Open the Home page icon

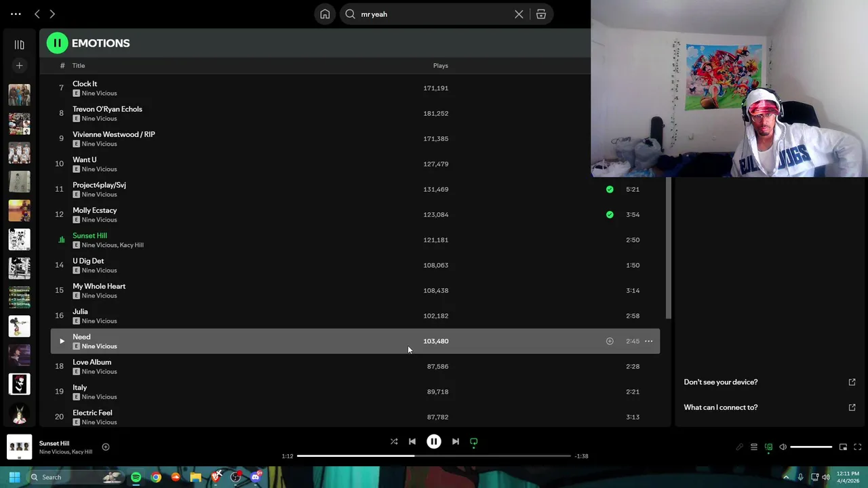click(325, 14)
